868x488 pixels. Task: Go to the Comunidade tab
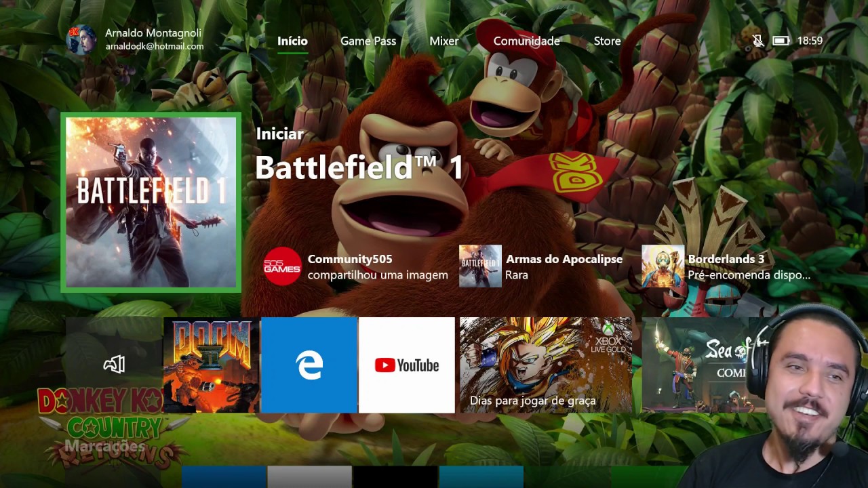[526, 41]
